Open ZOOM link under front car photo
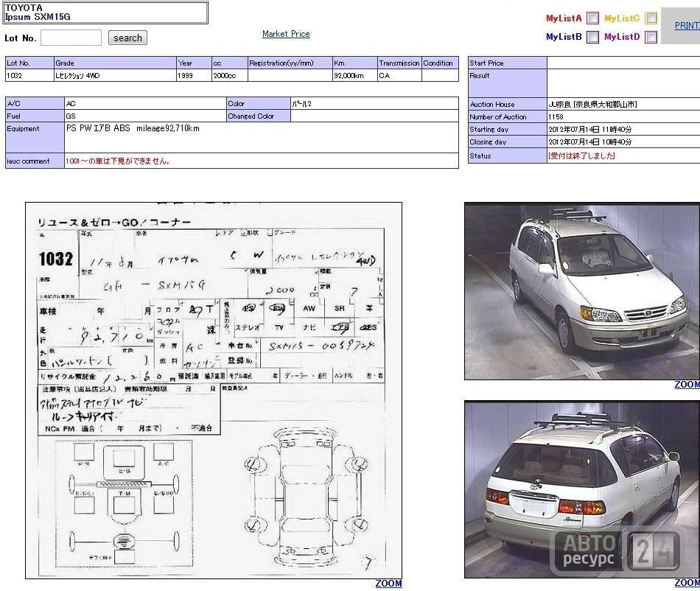This screenshot has height=591, width=700. pyautogui.click(x=687, y=385)
